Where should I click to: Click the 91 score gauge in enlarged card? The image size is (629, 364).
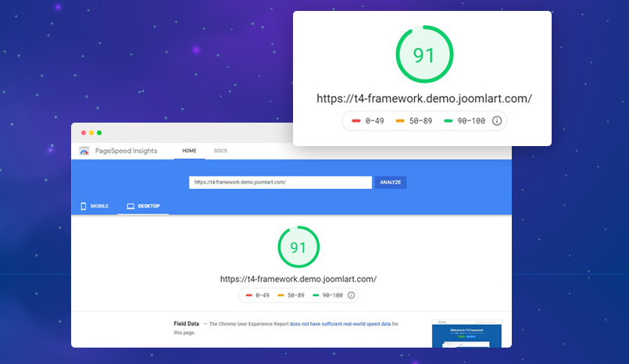tap(424, 55)
